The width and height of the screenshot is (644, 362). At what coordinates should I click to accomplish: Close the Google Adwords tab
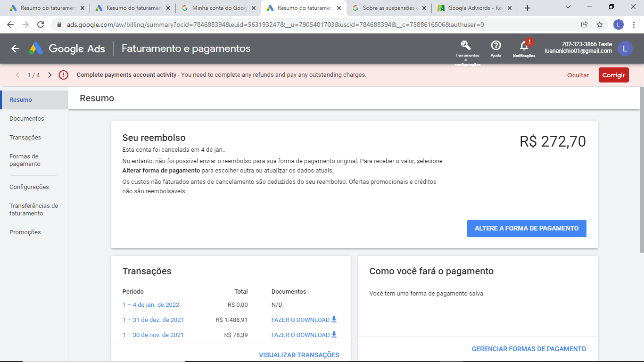(x=509, y=8)
